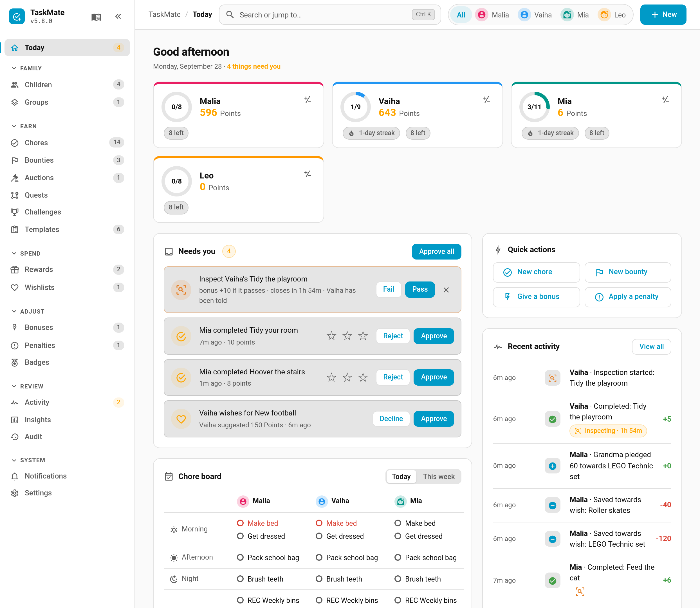Check off Malia's Brush teeth chore
The height and width of the screenshot is (608, 700).
240,579
